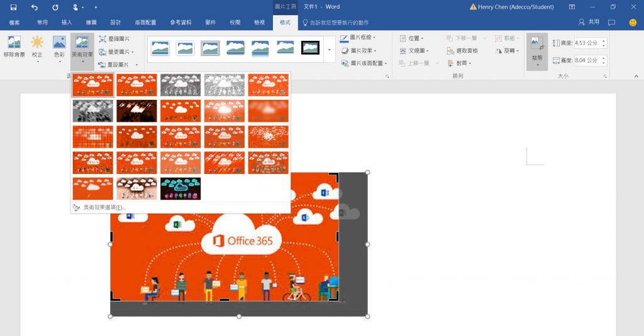Viewport: 644px width, 336px height.
Task: Open 圖片框線 (Picture Border) dropdown
Action: pos(358,37)
